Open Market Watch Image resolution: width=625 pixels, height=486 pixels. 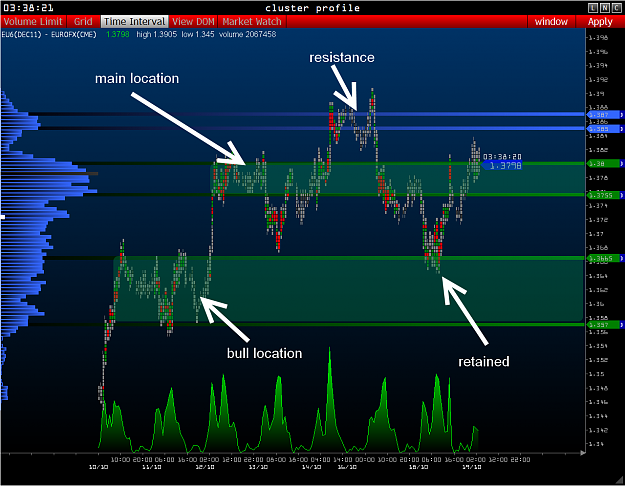click(x=252, y=22)
